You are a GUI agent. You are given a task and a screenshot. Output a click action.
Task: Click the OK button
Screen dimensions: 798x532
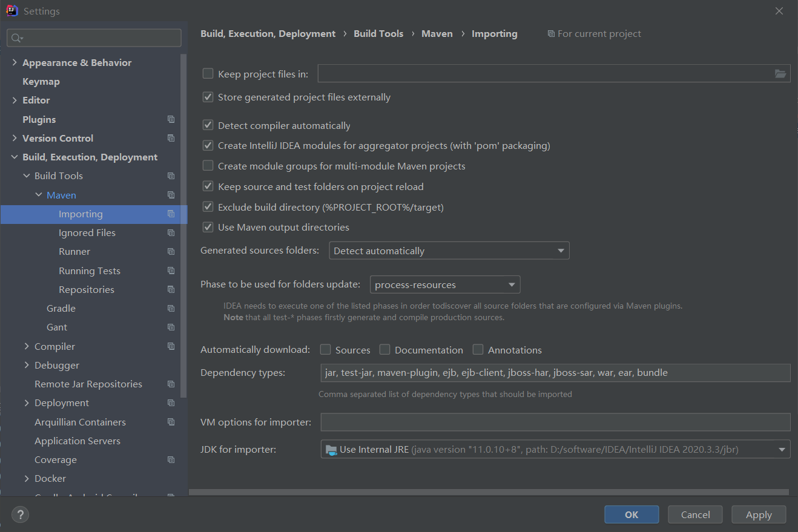tap(631, 514)
